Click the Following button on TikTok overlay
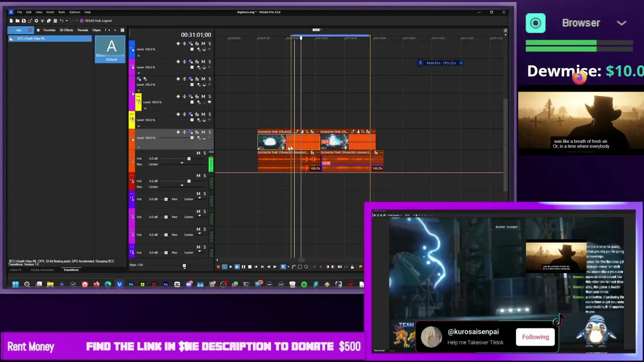644x362 pixels. (x=535, y=337)
